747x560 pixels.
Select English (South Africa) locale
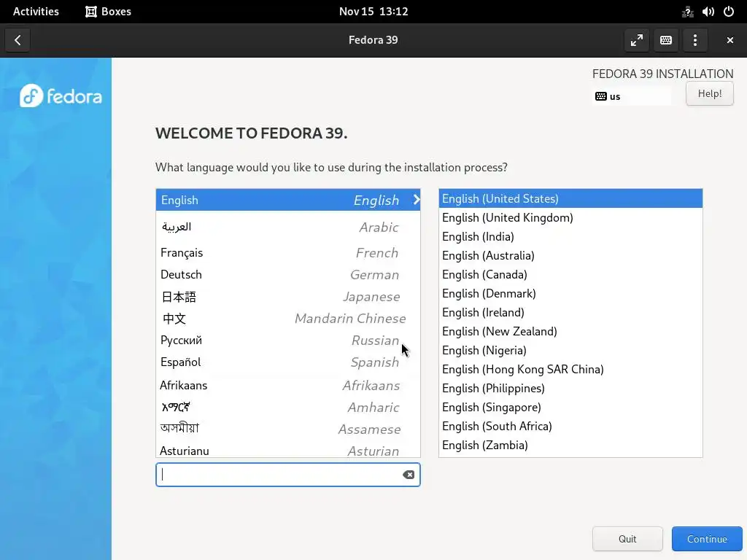pyautogui.click(x=570, y=426)
